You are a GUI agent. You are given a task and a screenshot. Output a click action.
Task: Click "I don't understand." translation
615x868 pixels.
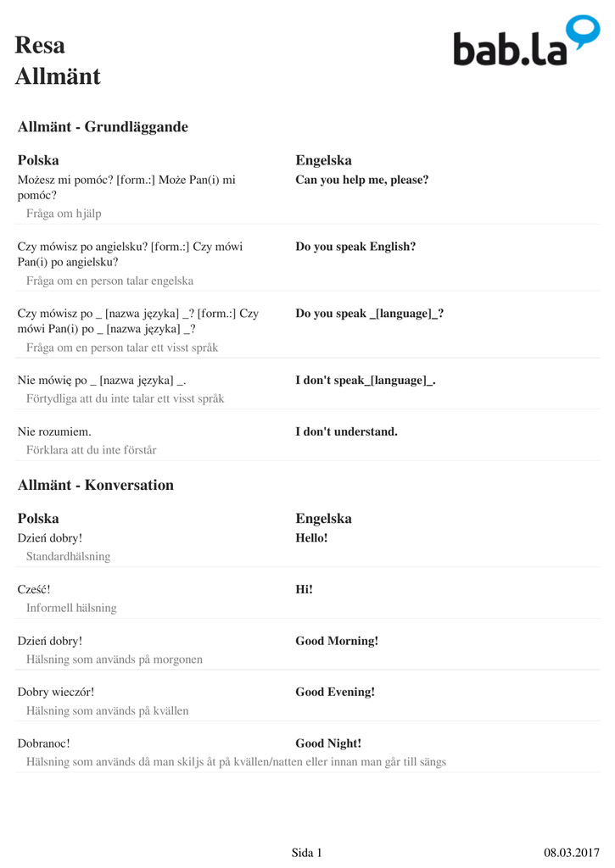coord(346,431)
